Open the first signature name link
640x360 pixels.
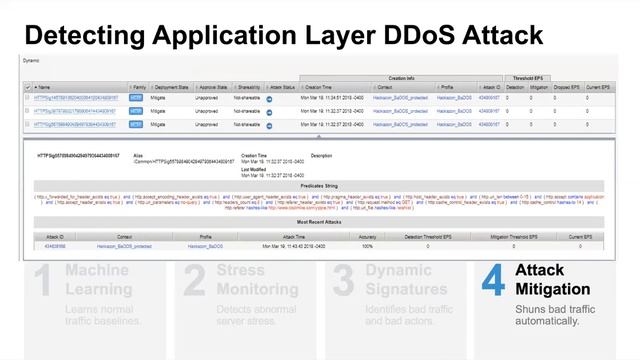coord(76,98)
